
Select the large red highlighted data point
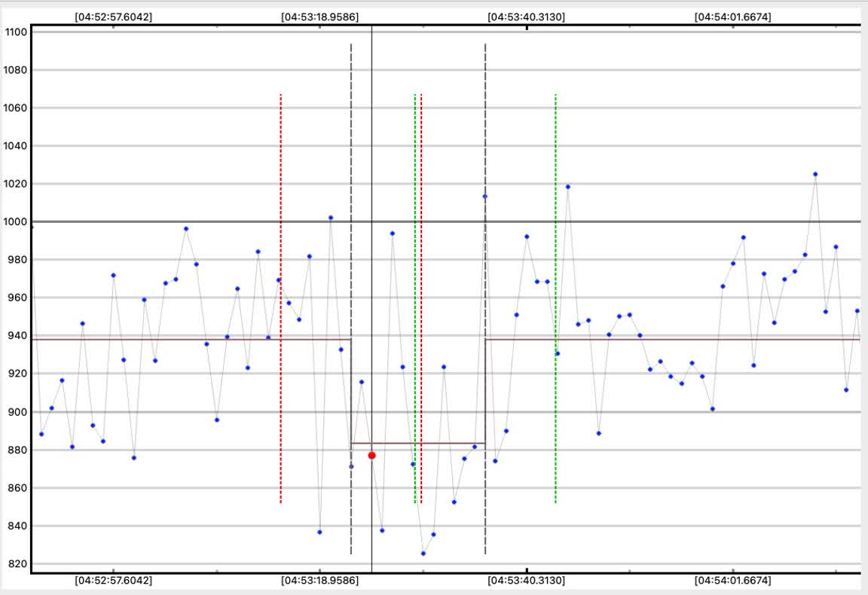point(372,456)
